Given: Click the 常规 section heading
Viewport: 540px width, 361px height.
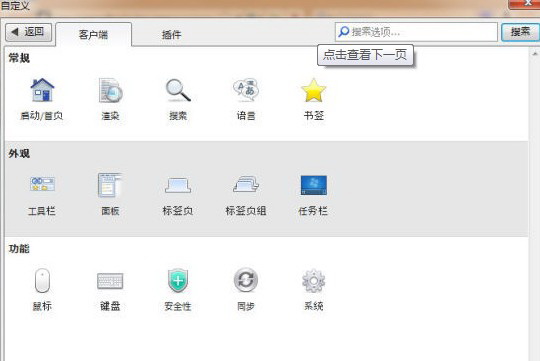Looking at the screenshot, I should tap(19, 58).
